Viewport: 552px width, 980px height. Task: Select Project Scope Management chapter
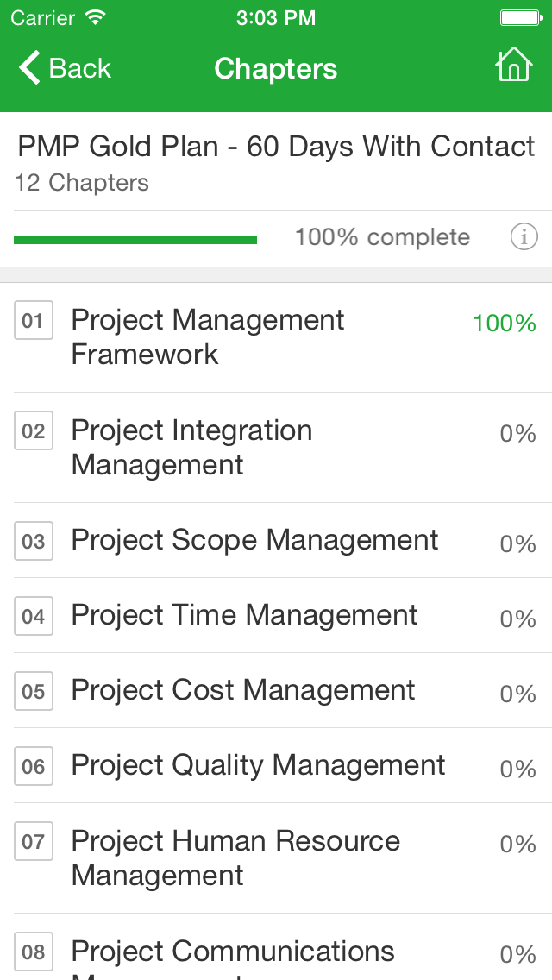[x=276, y=541]
